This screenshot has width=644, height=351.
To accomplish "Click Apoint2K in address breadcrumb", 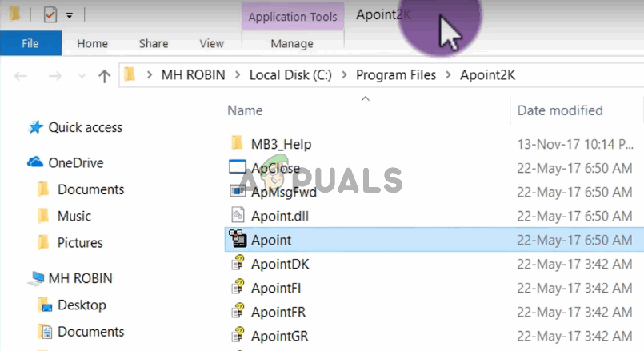I will point(487,75).
